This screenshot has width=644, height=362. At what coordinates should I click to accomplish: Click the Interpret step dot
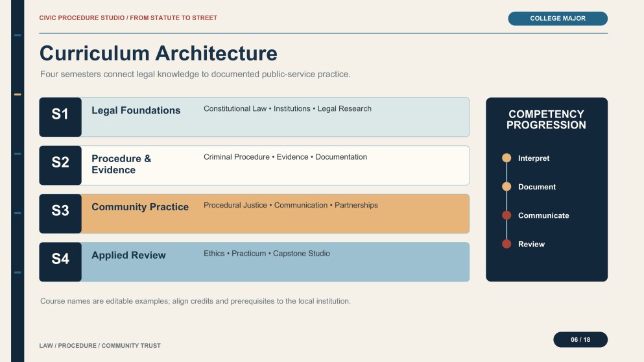click(x=507, y=158)
